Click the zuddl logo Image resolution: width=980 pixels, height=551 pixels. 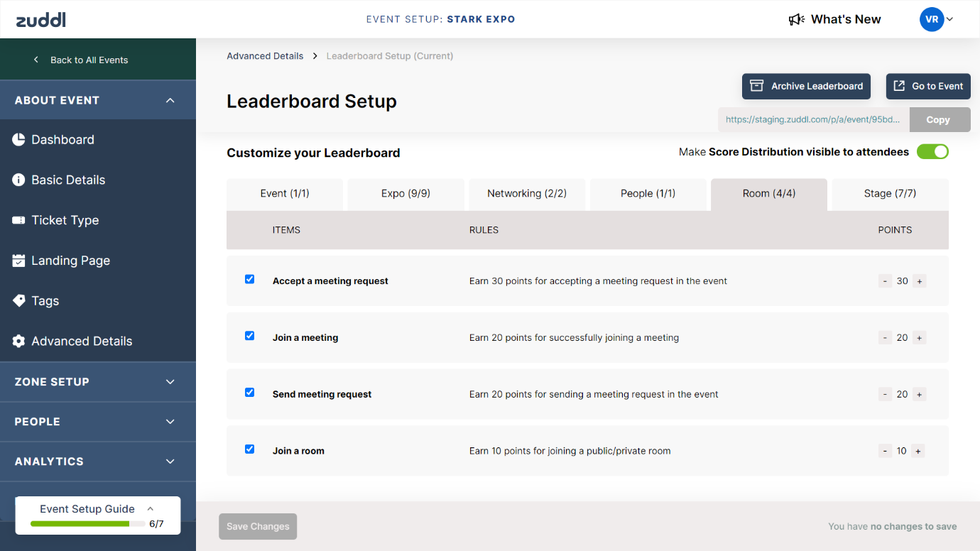(x=41, y=19)
